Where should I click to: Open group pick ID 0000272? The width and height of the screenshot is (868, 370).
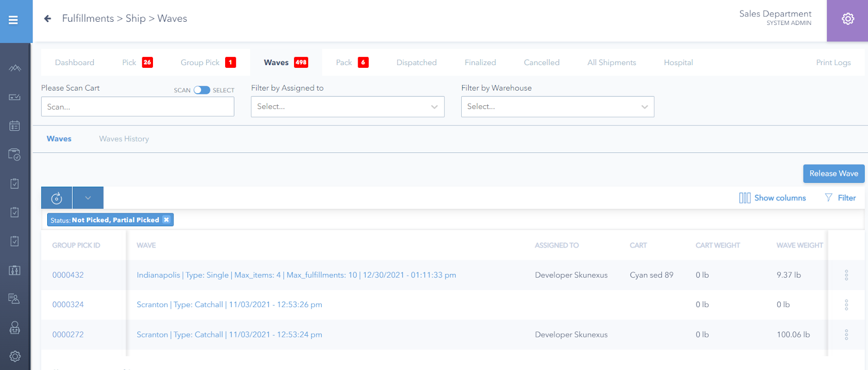click(x=68, y=335)
